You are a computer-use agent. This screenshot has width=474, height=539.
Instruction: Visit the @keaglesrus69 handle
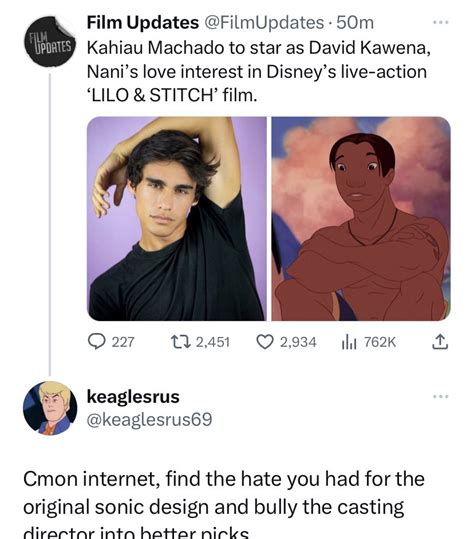(x=149, y=419)
